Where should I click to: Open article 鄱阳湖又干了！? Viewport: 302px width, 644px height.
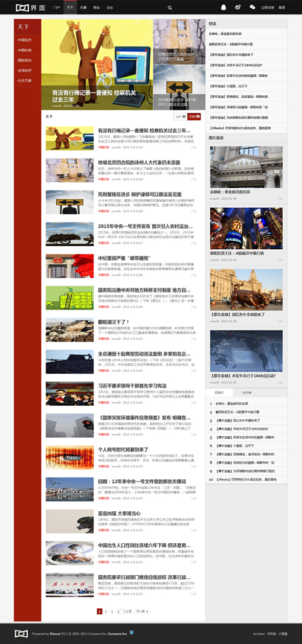(x=114, y=322)
